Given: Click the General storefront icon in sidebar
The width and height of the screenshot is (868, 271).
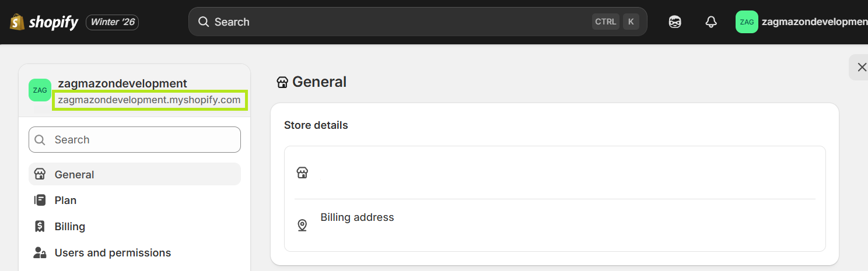Looking at the screenshot, I should tap(40, 174).
